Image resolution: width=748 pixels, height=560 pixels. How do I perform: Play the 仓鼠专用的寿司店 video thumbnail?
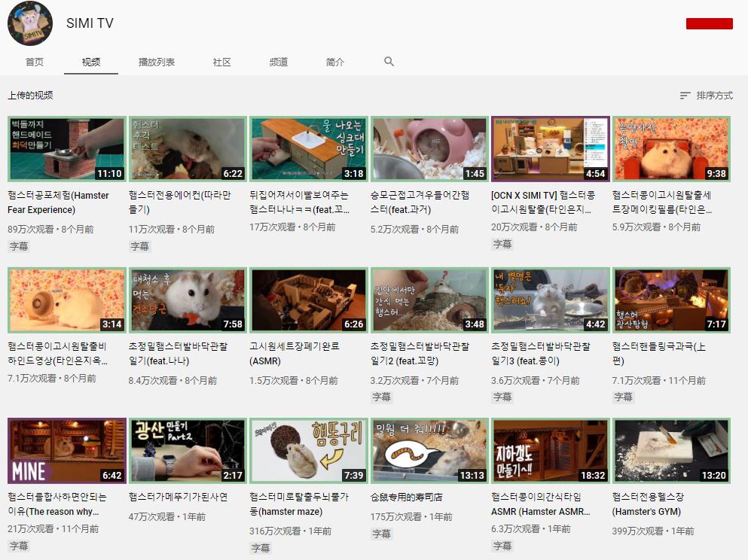tap(429, 449)
